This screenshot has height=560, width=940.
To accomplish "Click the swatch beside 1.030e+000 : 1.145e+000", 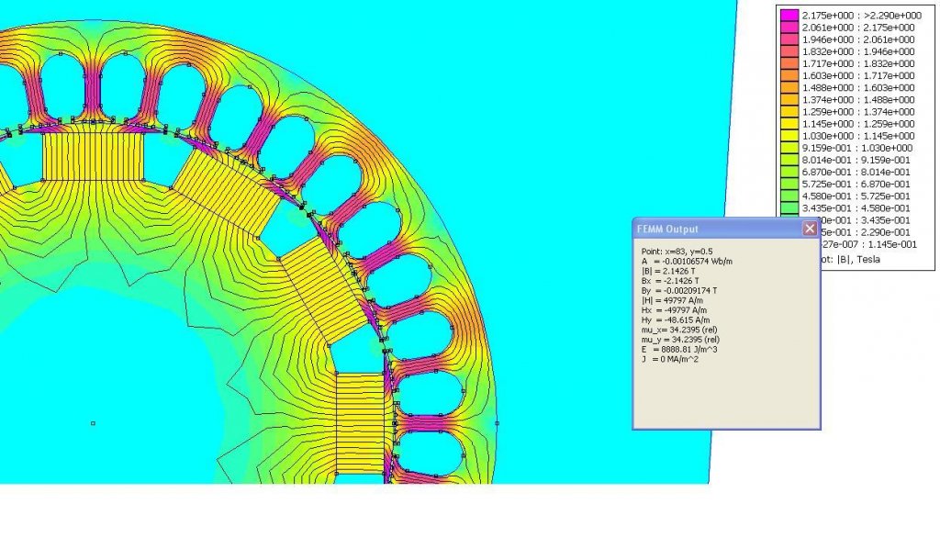I will click(789, 136).
